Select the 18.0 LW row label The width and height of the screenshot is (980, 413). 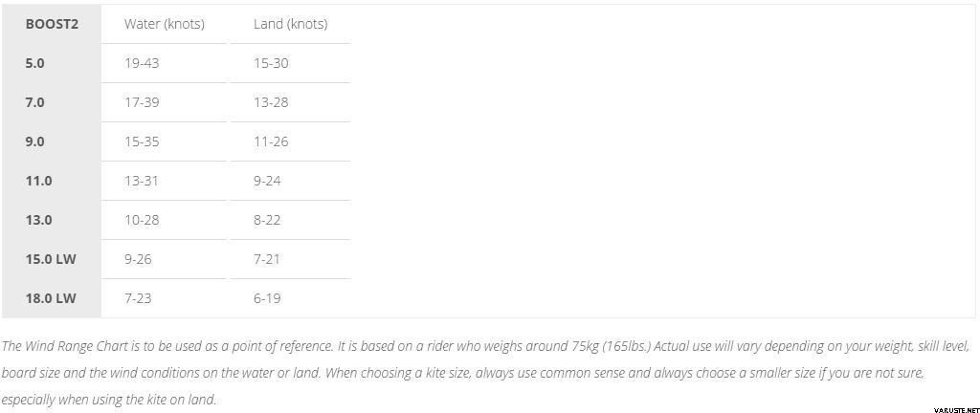[51, 299]
